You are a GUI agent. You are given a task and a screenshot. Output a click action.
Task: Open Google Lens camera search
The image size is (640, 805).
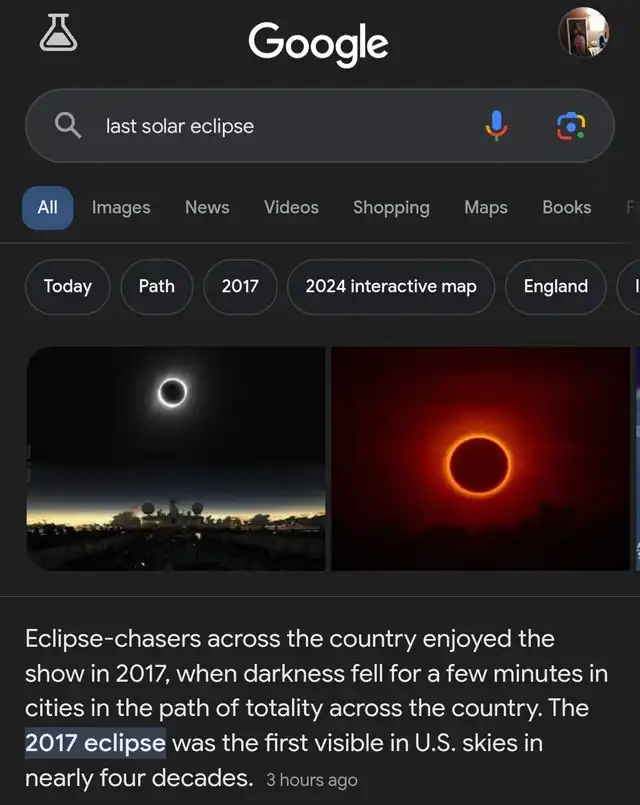pyautogui.click(x=570, y=126)
